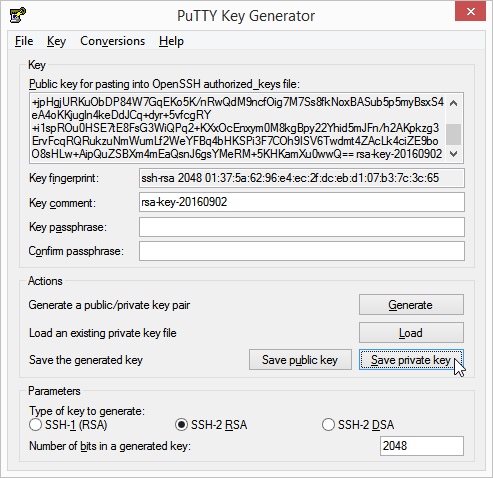Select the SSH-2 RSA key type
Image resolution: width=493 pixels, height=478 pixels.
pyautogui.click(x=211, y=425)
